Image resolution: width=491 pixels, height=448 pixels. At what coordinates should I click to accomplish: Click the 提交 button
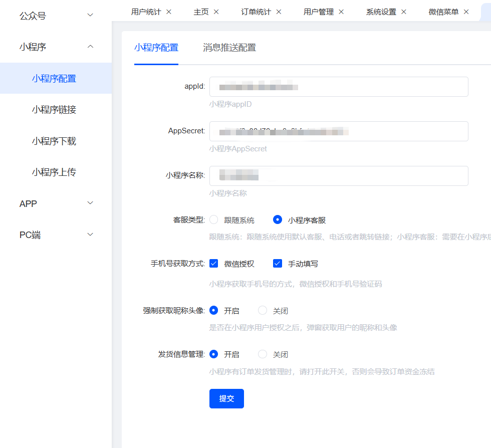[226, 399]
